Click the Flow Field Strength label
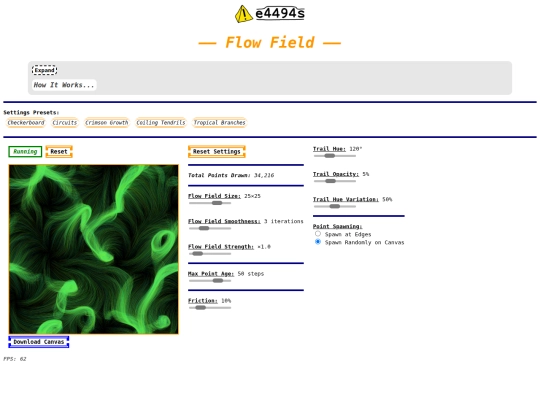 tap(221, 247)
